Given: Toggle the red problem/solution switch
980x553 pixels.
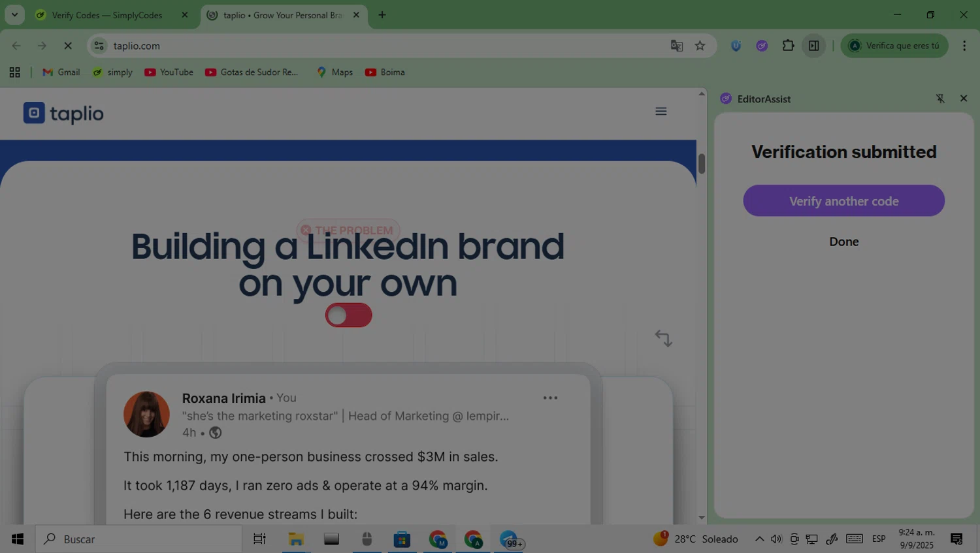Looking at the screenshot, I should pyautogui.click(x=349, y=315).
